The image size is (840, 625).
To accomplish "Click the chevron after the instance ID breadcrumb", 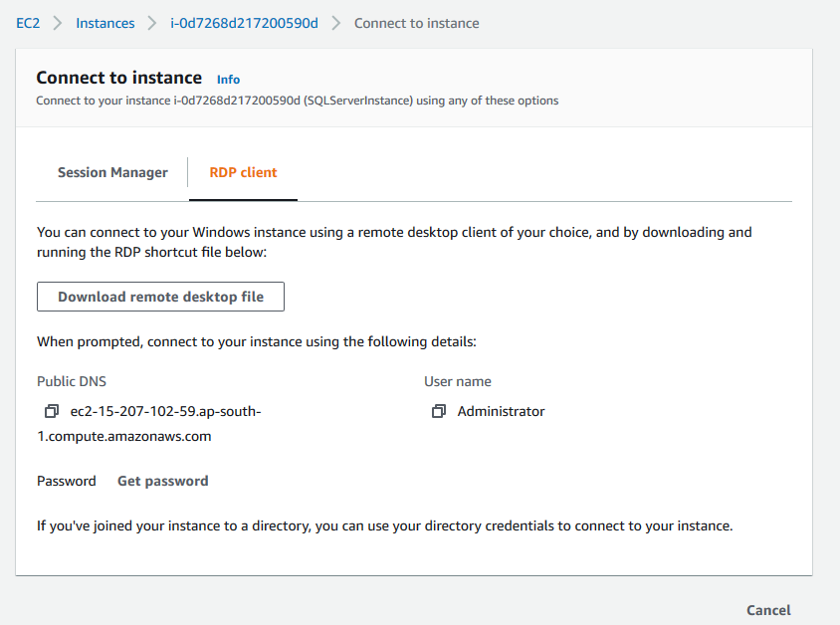I will pyautogui.click(x=336, y=23).
